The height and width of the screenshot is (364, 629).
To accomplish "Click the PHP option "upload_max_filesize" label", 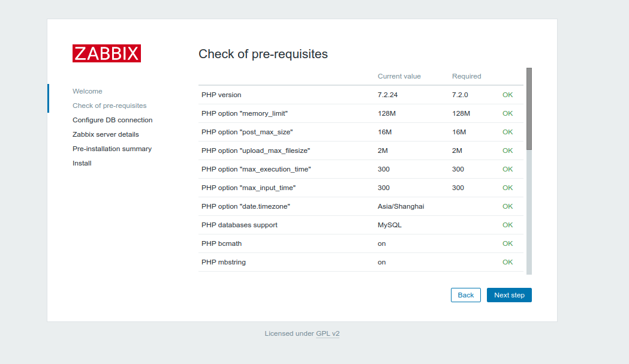I will (x=256, y=151).
